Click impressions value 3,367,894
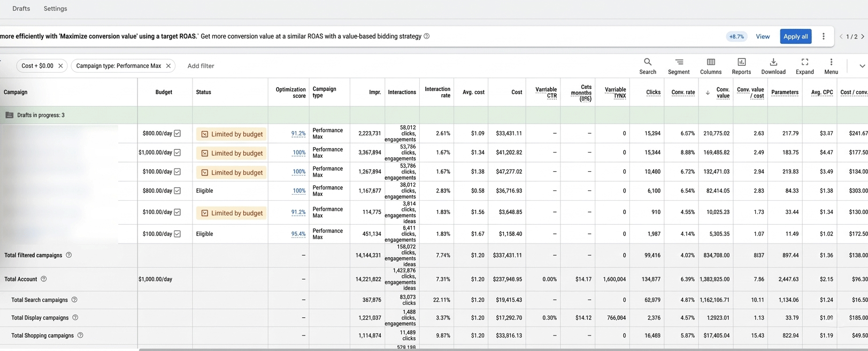This screenshot has width=868, height=351. [x=370, y=152]
